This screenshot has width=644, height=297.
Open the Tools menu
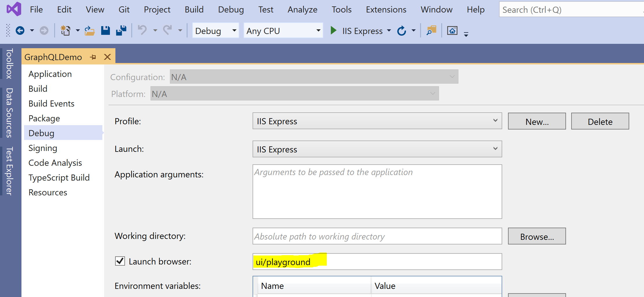point(342,10)
